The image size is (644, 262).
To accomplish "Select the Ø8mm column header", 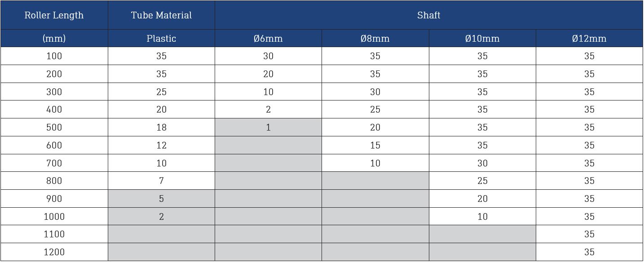I will pos(375,39).
